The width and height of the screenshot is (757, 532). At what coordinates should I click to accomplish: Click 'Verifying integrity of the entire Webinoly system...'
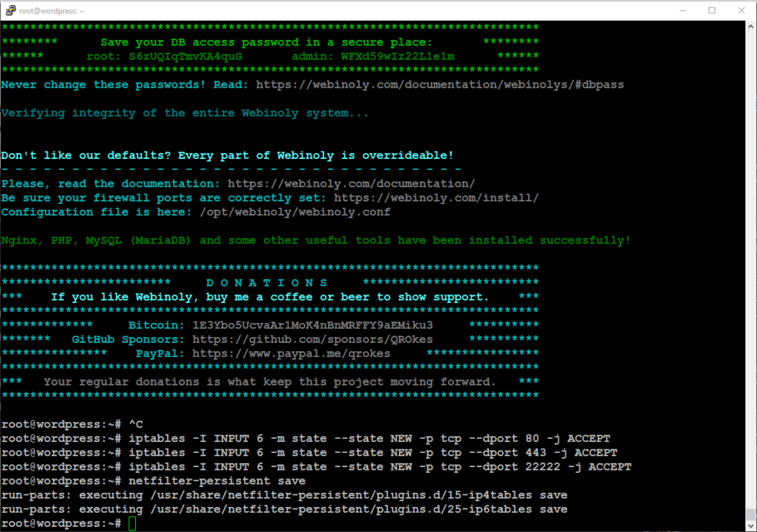pyautogui.click(x=185, y=114)
